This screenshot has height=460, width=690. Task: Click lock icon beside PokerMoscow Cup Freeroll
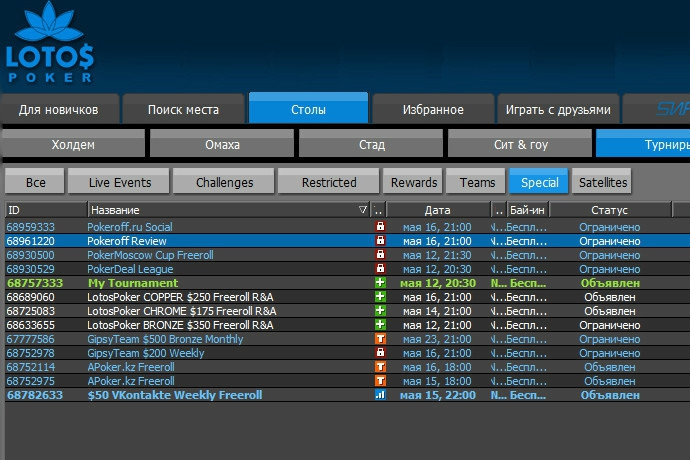click(x=380, y=255)
